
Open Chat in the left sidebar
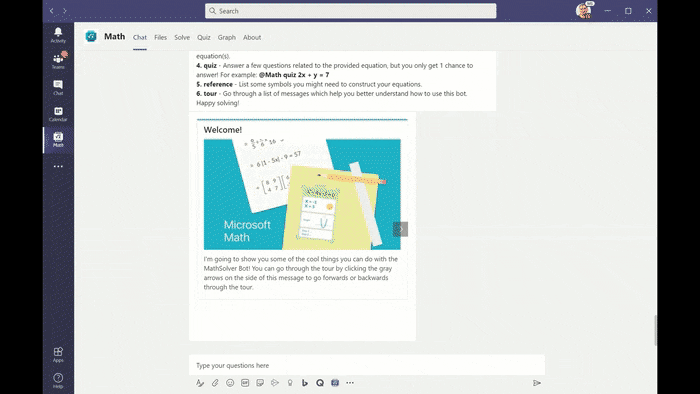(58, 87)
